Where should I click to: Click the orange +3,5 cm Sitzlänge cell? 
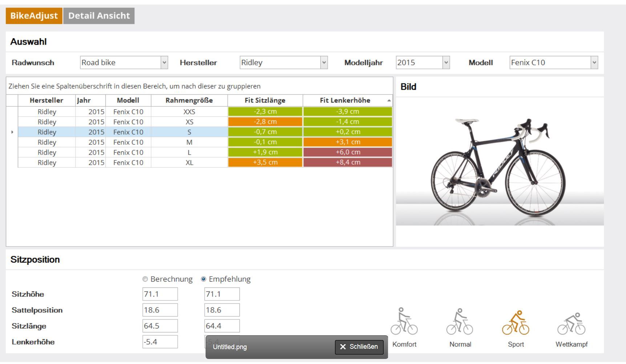[x=265, y=163]
